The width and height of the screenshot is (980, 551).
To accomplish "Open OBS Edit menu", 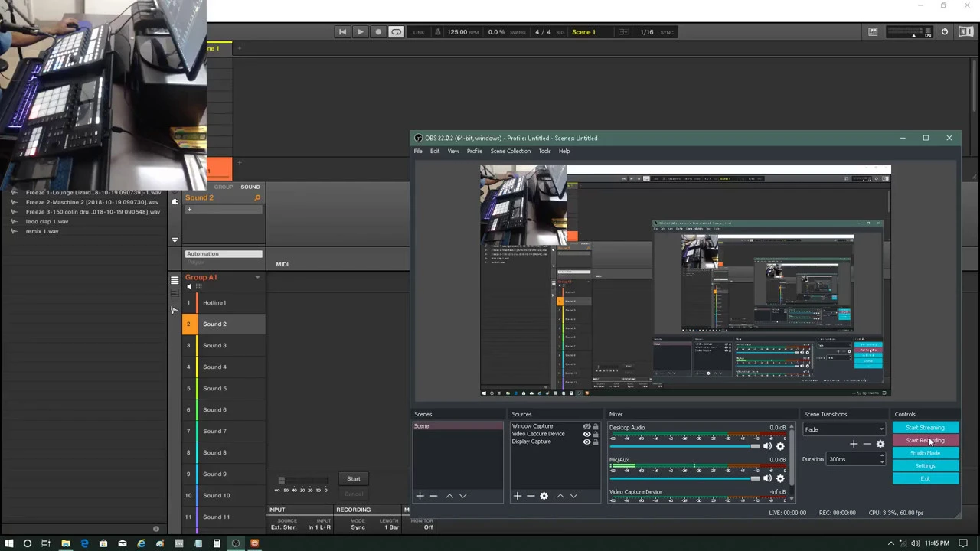I will click(435, 152).
